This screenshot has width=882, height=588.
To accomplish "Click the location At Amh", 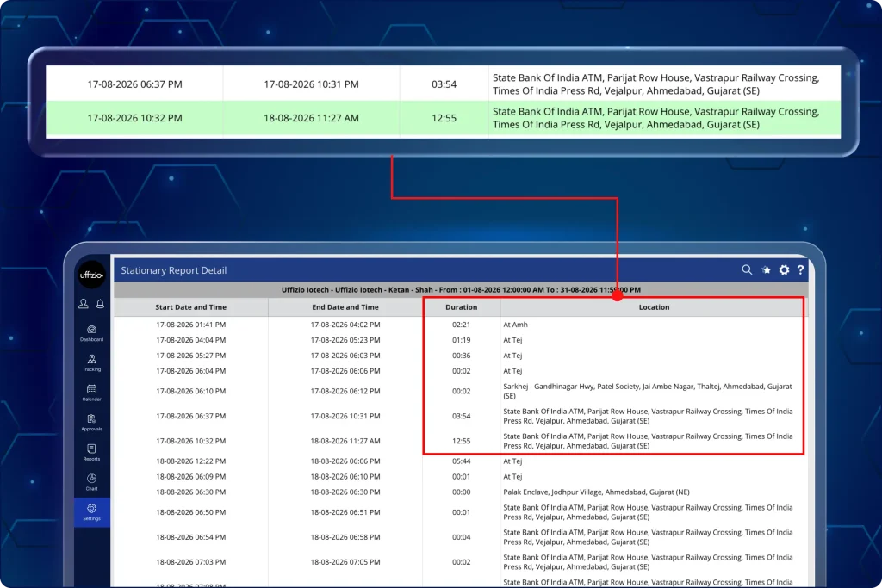I will click(515, 325).
